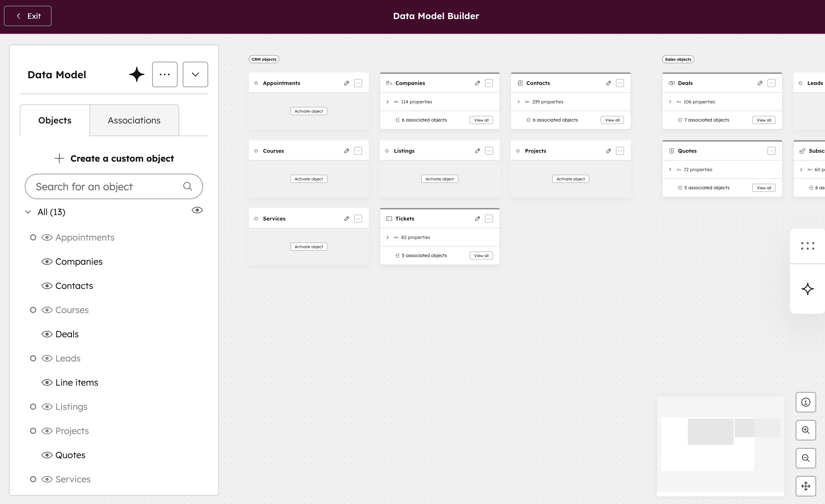825x504 pixels.
Task: Click the edit pencil on Tickets card
Action: tap(477, 219)
